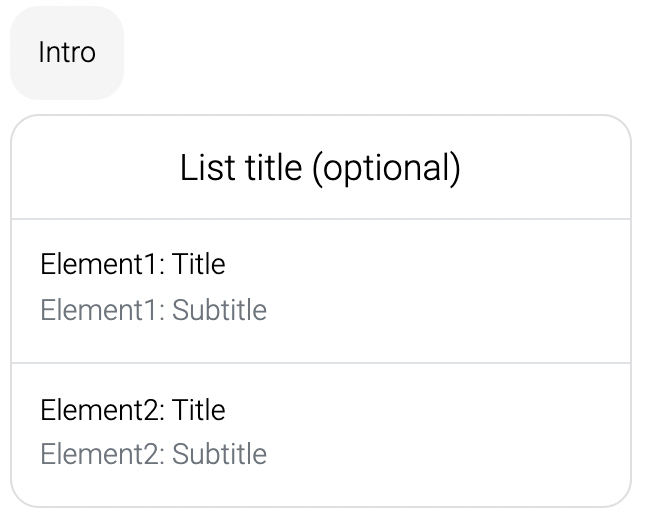Screen dimensions: 646x520
Task: Click the "Element2: Subtitle" gray text
Action: point(153,454)
